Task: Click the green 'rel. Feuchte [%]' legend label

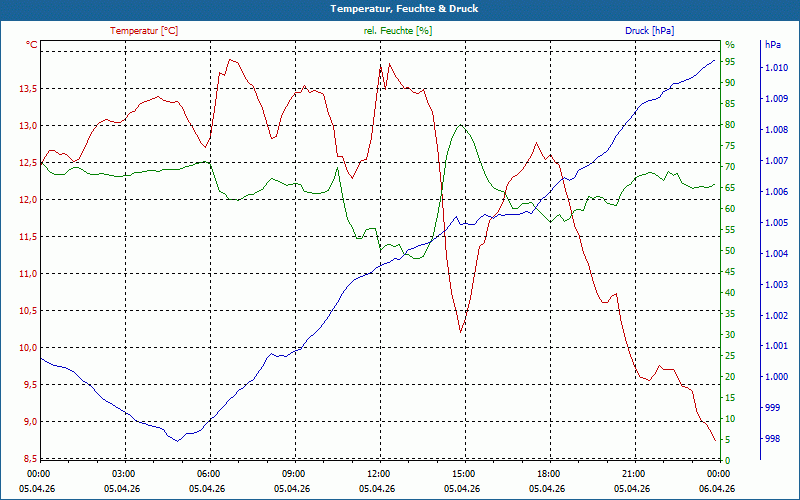Action: (397, 31)
